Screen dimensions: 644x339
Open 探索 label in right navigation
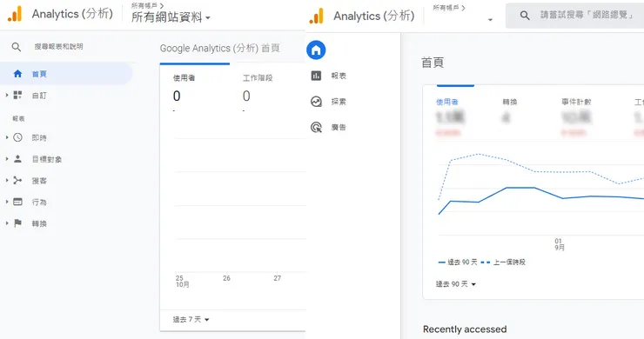[339, 102]
